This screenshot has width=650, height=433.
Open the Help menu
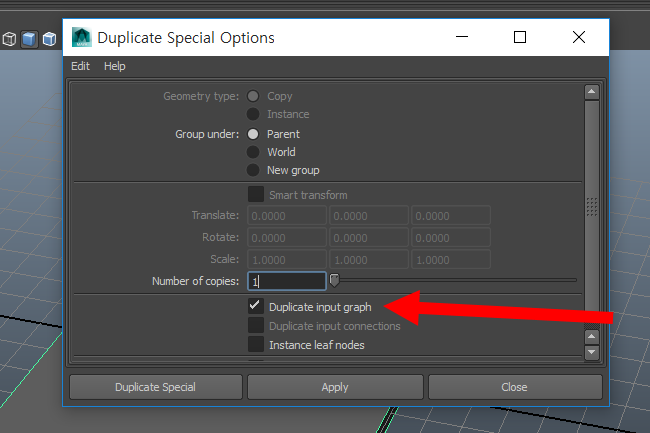[x=114, y=66]
